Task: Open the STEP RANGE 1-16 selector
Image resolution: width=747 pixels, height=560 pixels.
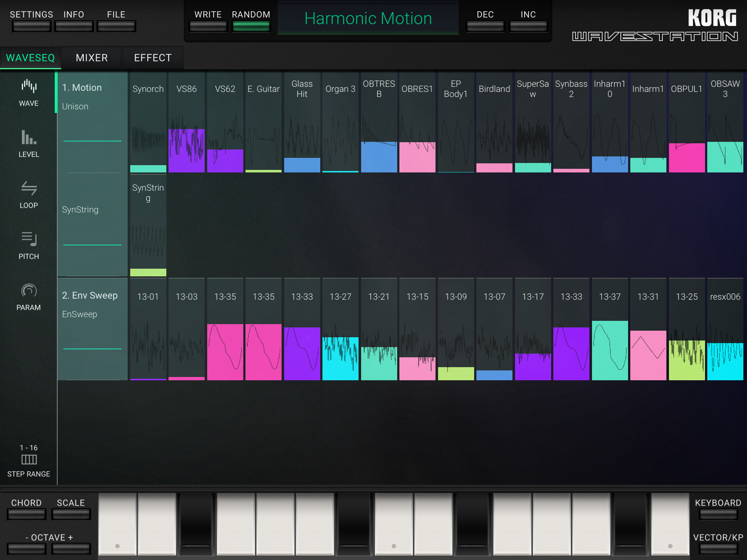Action: pyautogui.click(x=29, y=461)
